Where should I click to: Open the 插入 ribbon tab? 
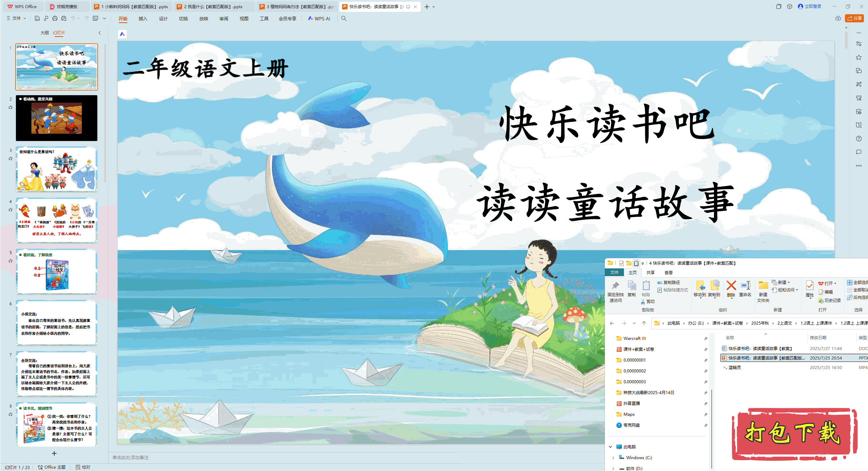[x=143, y=19]
